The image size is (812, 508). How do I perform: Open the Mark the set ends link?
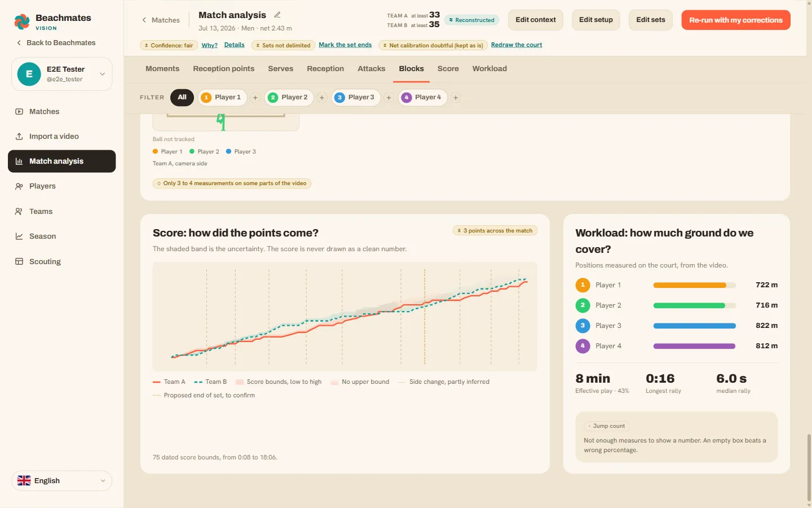[x=345, y=45]
